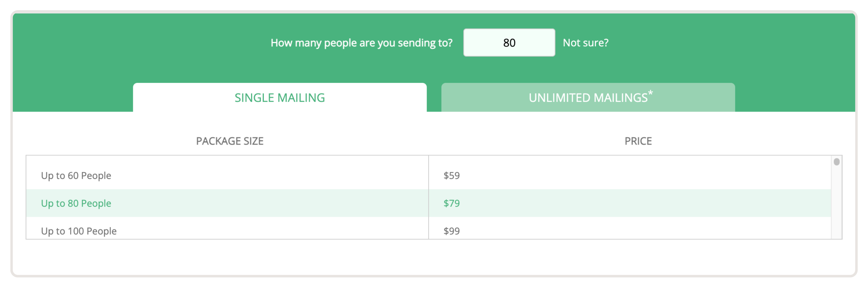Switch to the Unlimited Mailings tab
868x289 pixels.
click(x=588, y=97)
